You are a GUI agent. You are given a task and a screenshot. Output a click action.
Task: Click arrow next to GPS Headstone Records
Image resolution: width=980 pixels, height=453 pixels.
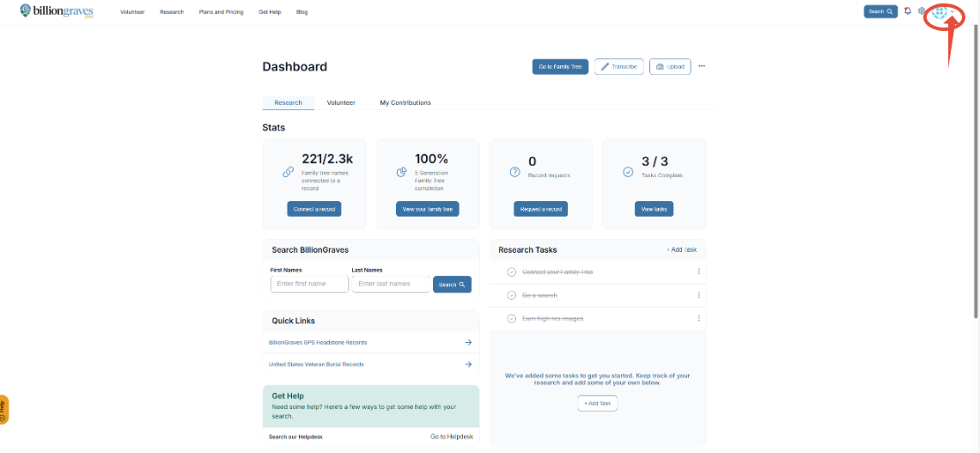pyautogui.click(x=468, y=343)
